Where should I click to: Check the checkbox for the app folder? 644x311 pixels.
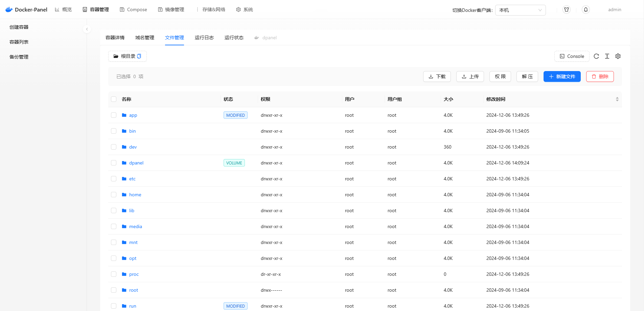click(114, 115)
